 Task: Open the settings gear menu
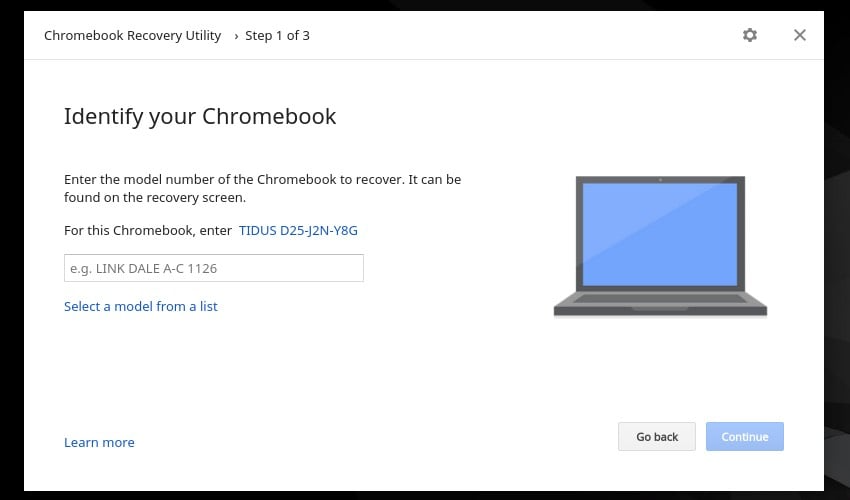(749, 35)
